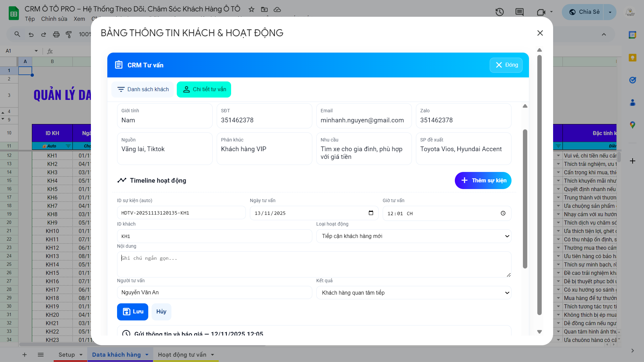This screenshot has width=644, height=362.
Task: Open Google Keep sidebar icon
Action: tap(632, 58)
